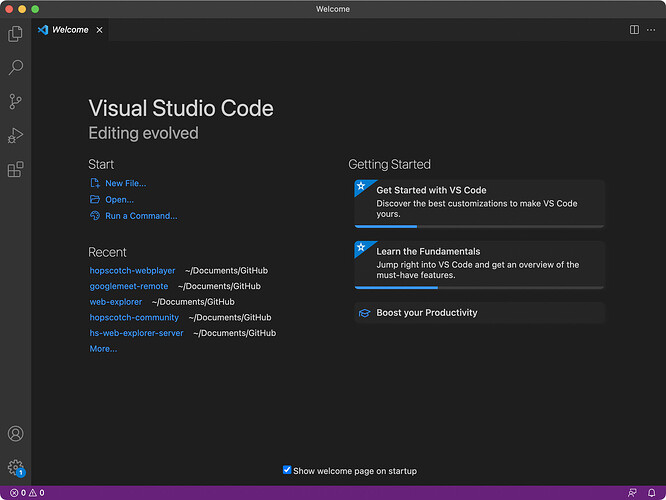Open the Source Control view
Viewport: 666px width, 500px height.
(x=15, y=101)
